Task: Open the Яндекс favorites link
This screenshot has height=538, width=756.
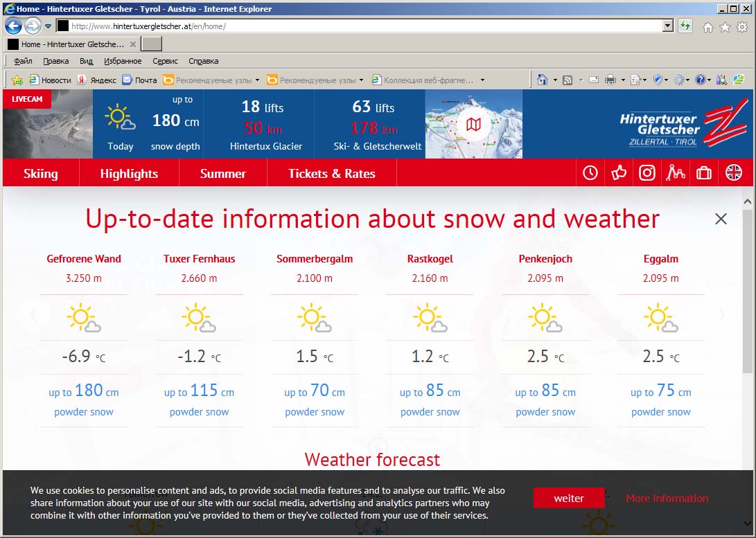Action: coord(97,80)
